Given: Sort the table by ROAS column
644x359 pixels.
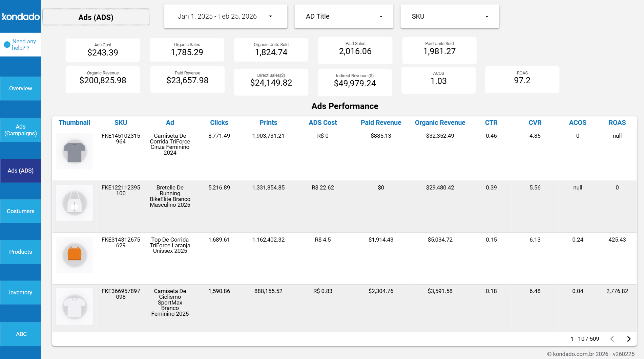Looking at the screenshot, I should point(617,122).
